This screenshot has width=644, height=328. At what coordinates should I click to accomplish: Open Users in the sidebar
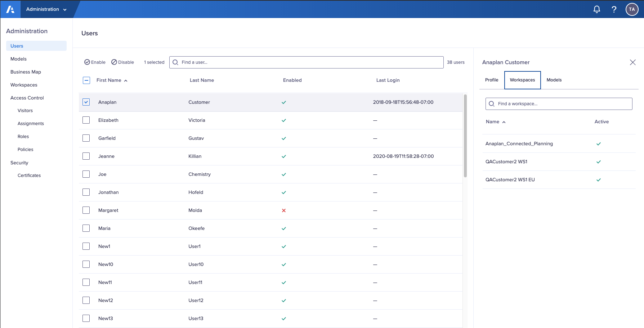[36, 46]
